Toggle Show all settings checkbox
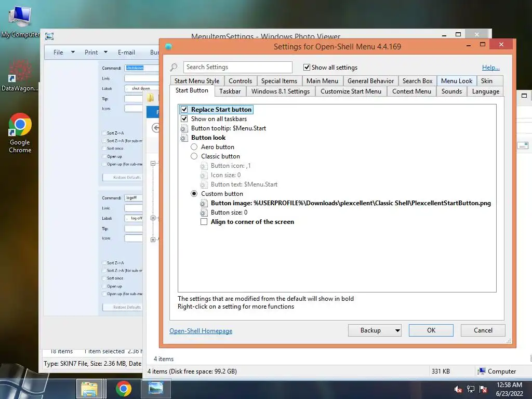Image resolution: width=532 pixels, height=399 pixels. [307, 67]
